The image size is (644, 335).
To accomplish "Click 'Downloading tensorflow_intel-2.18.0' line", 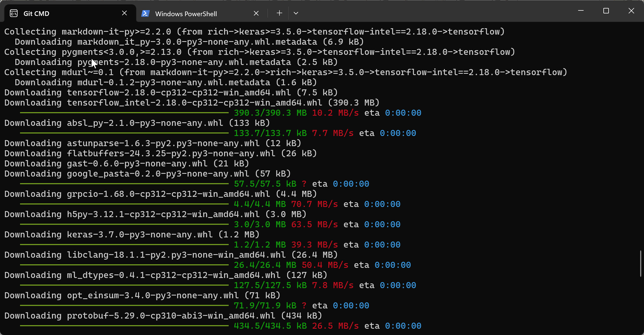I will point(192,103).
